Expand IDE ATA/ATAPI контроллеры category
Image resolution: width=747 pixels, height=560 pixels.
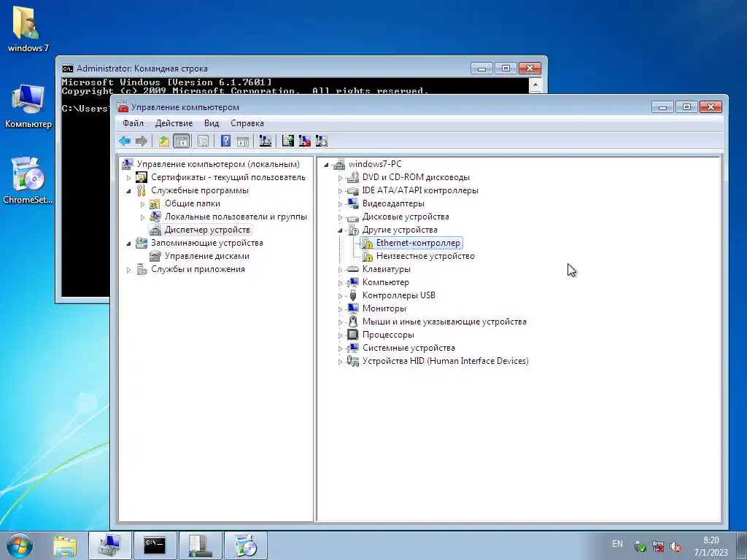click(340, 191)
